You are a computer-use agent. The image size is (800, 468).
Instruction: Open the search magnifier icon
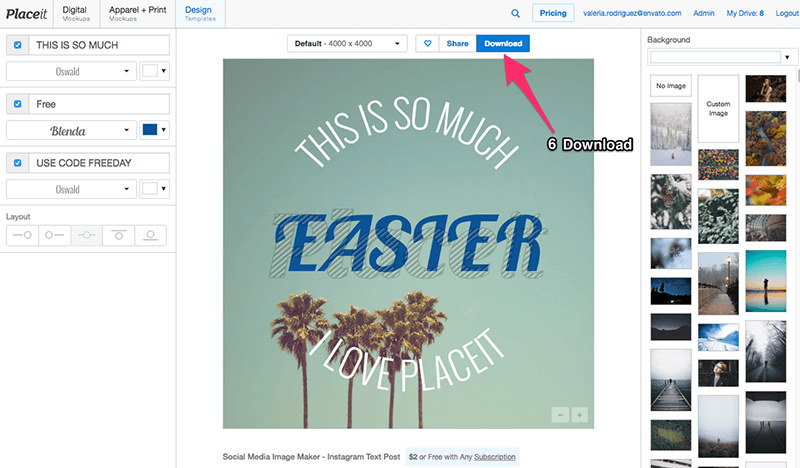tap(515, 13)
